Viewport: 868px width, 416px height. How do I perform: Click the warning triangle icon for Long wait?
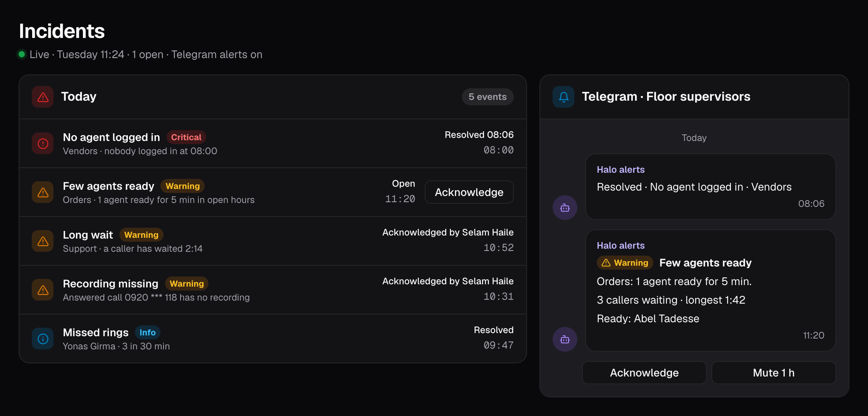coord(43,241)
